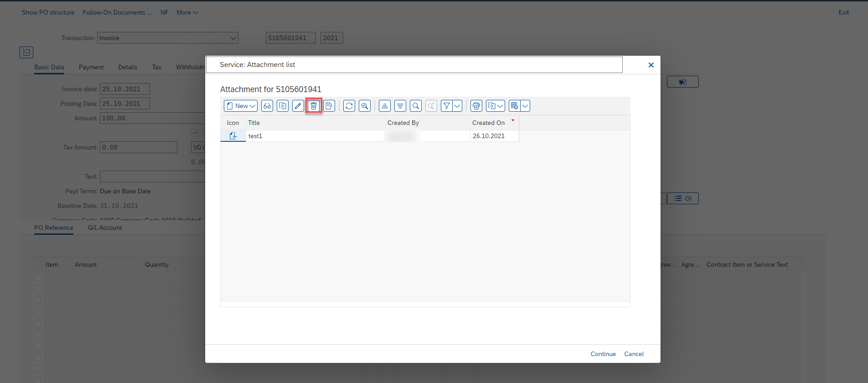Click Show PO structure in the background window
Screen dimensions: 868x383
pyautogui.click(x=48, y=12)
